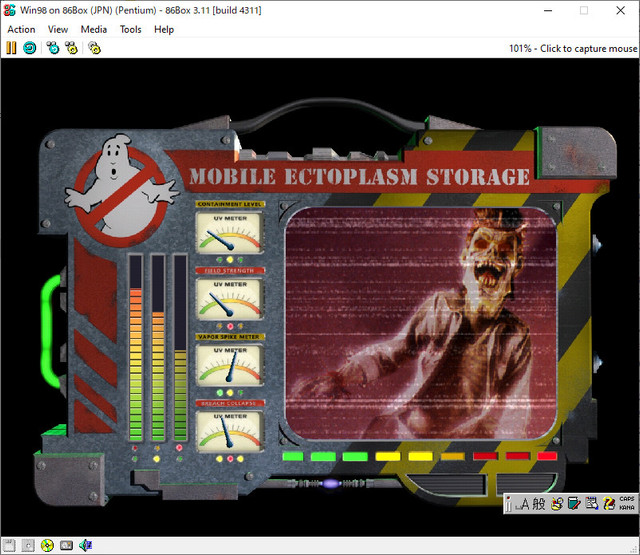
Task: Click the green glowing handle on the left
Action: pos(51,331)
